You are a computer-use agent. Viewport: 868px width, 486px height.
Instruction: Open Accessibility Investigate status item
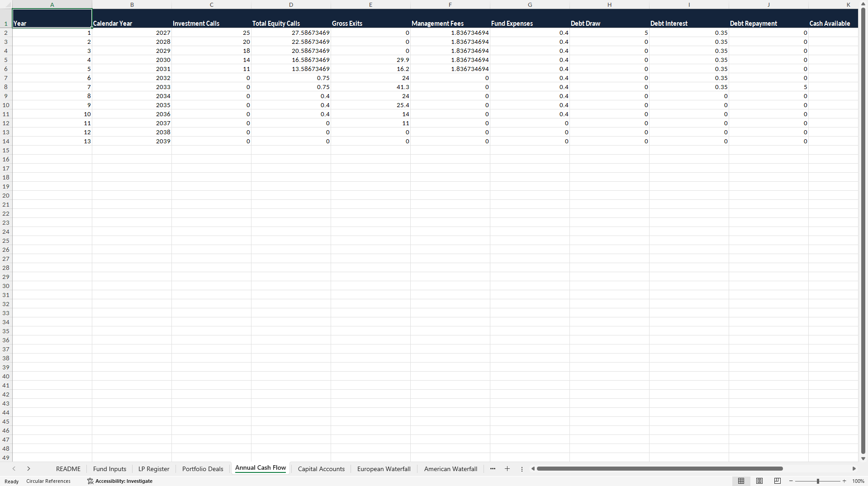point(120,481)
